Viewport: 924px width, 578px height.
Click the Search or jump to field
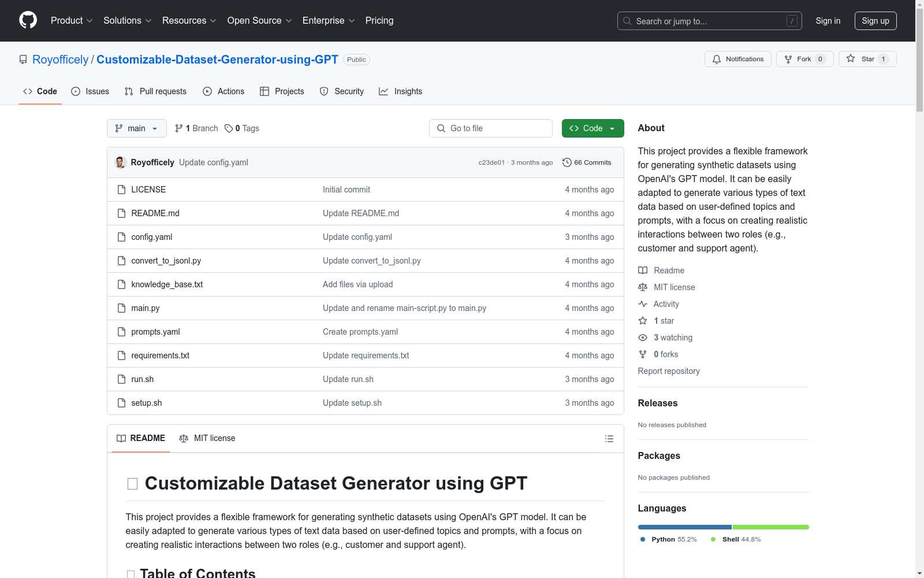click(710, 21)
